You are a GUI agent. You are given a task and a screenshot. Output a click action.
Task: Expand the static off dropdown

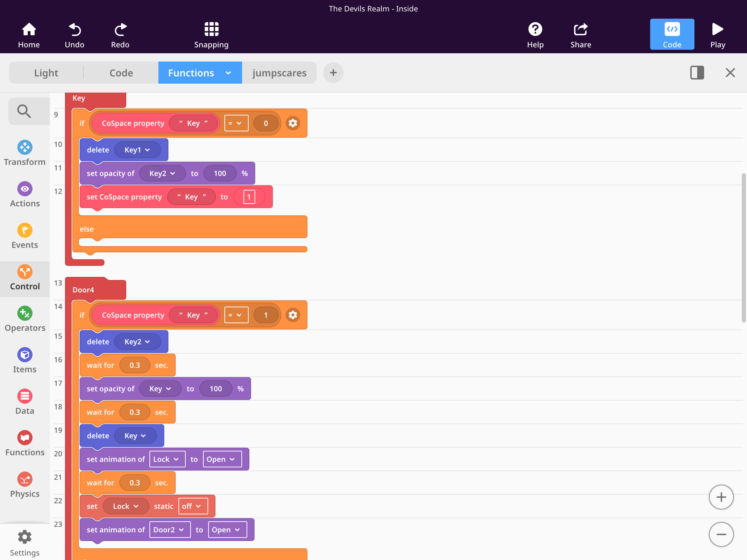click(193, 506)
